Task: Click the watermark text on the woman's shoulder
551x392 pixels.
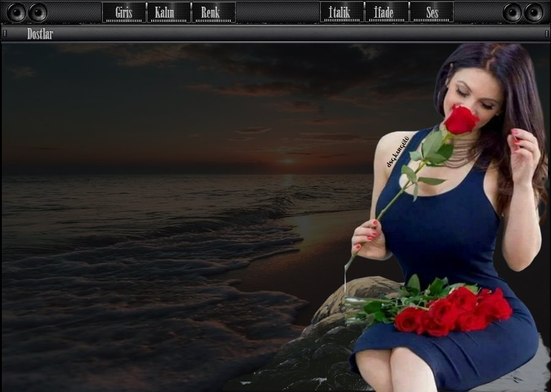Action: 397,152
